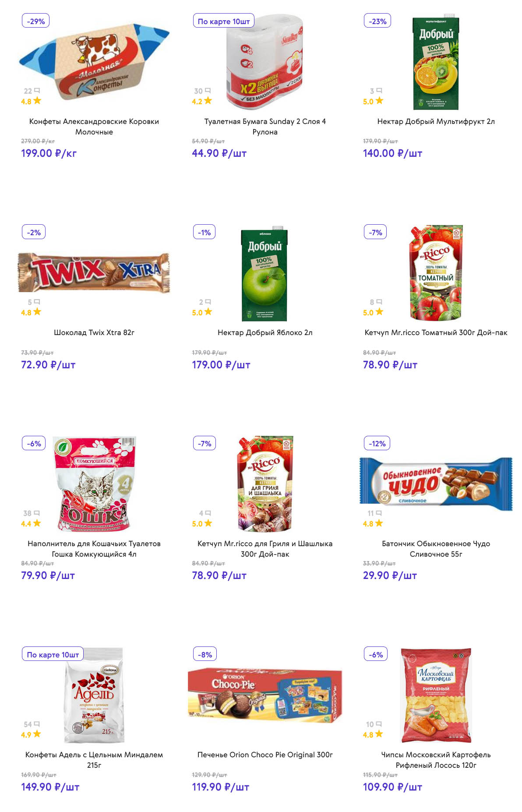The height and width of the screenshot is (812, 522).
Task: Open the Twix Xtra chocolate bar image
Action: [x=94, y=272]
